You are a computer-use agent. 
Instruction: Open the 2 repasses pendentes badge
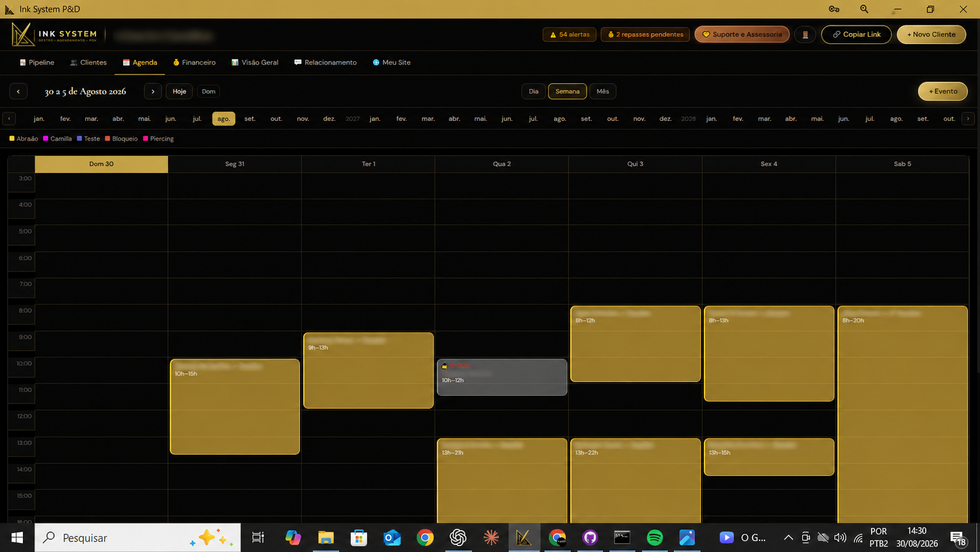click(645, 35)
